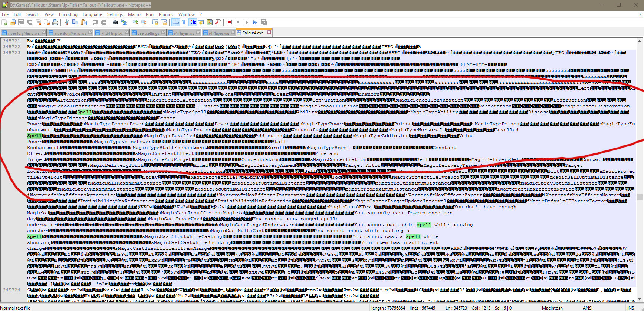Click the vertical scrollbar thumb
644x311 pixels.
click(x=640, y=197)
